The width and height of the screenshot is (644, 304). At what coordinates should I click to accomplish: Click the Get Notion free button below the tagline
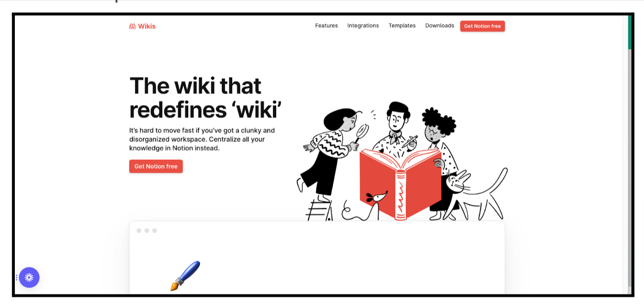click(156, 166)
